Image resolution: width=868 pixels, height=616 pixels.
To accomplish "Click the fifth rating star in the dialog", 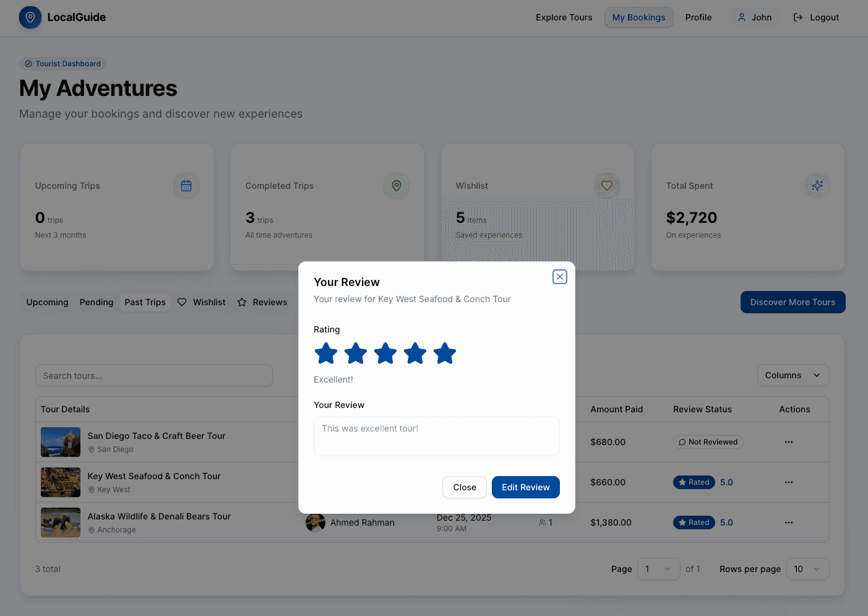I will [444, 353].
